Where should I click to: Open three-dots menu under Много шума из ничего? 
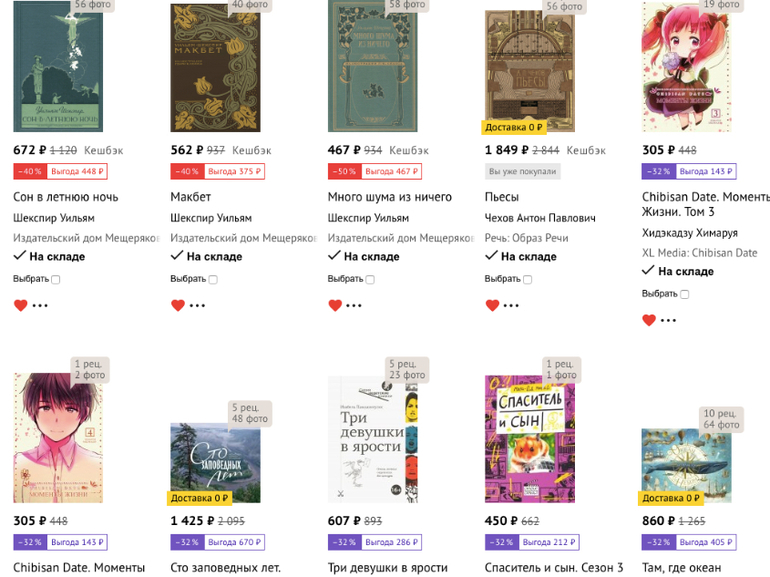click(x=354, y=306)
